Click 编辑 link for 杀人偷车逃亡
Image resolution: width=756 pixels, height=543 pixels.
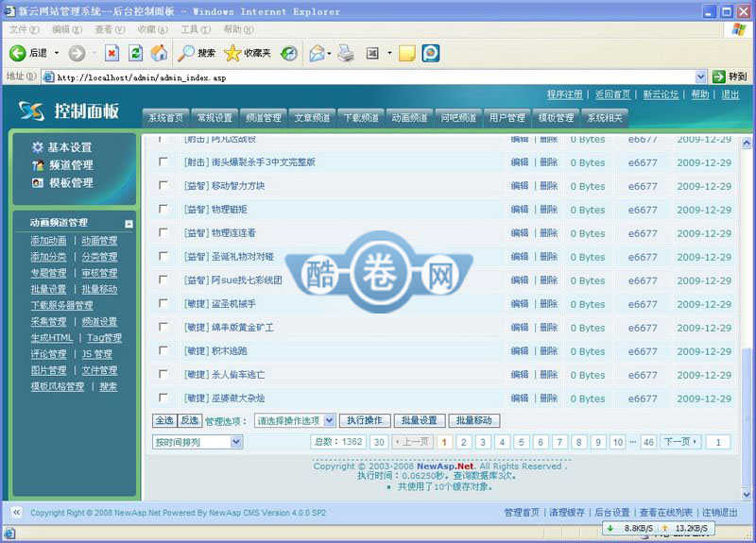pyautogui.click(x=520, y=375)
